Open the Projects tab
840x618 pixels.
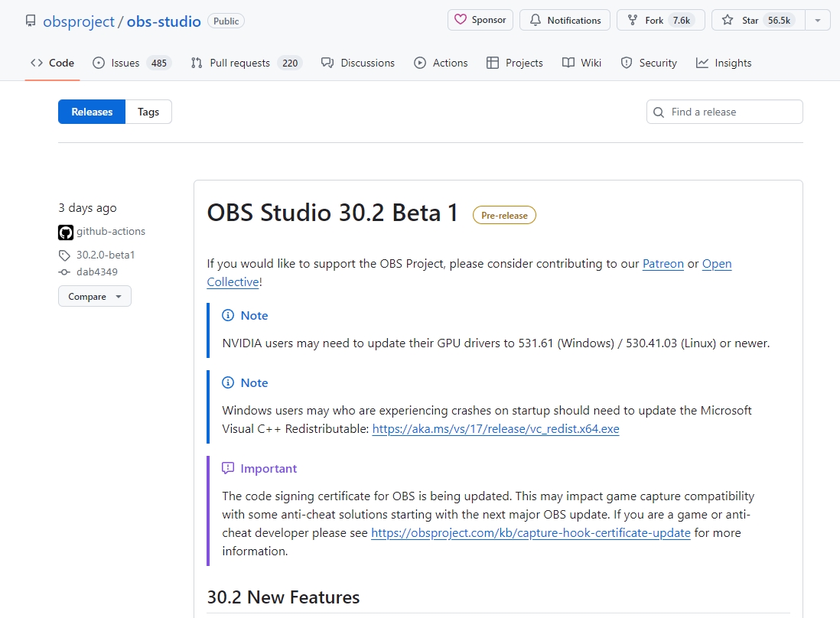coord(515,63)
